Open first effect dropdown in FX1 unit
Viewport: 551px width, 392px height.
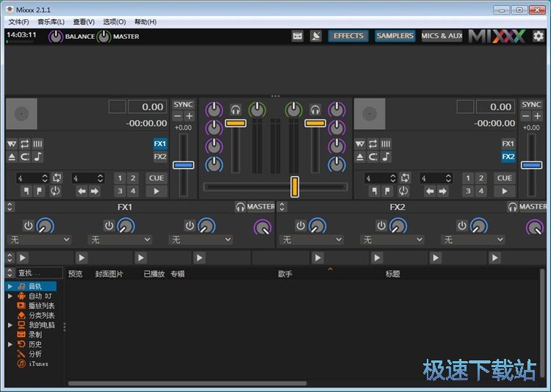[x=39, y=240]
